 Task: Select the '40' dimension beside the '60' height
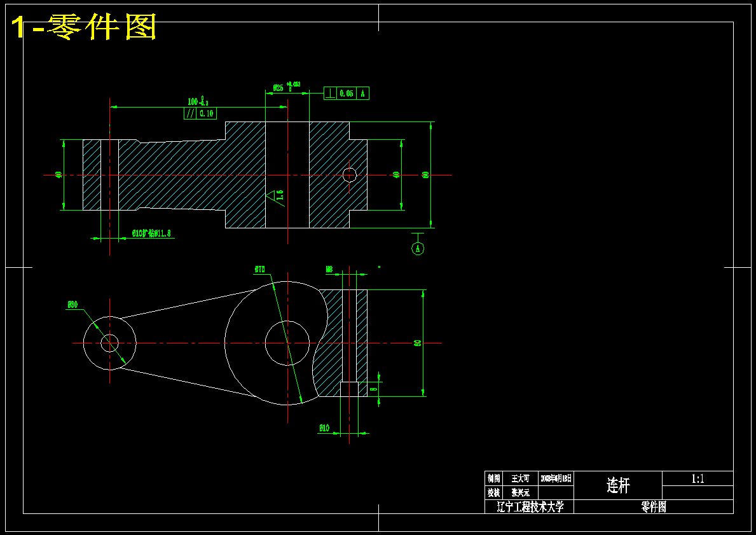coord(396,175)
